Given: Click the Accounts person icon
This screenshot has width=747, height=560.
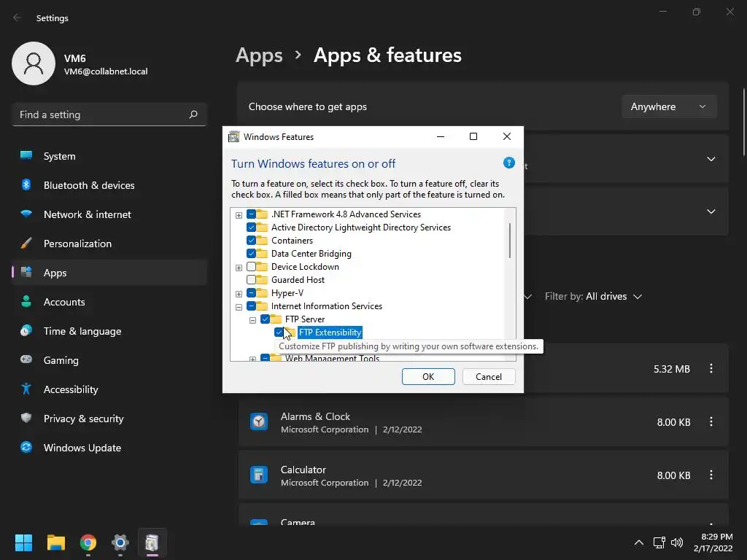Looking at the screenshot, I should [x=26, y=301].
